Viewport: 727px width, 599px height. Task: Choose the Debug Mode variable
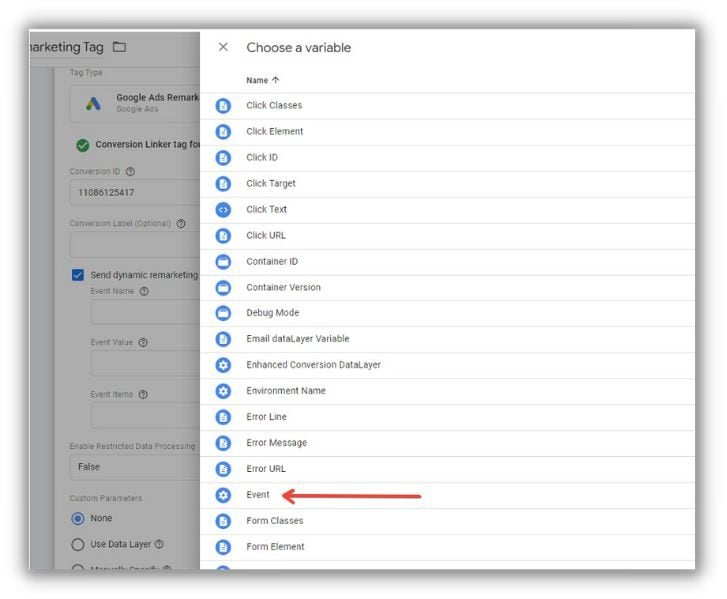[x=447, y=313]
